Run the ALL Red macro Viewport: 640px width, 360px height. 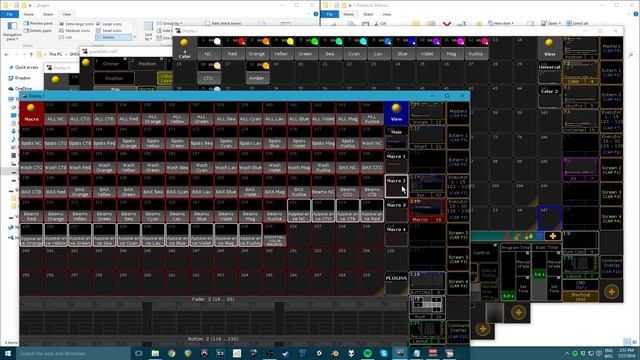[x=129, y=113]
